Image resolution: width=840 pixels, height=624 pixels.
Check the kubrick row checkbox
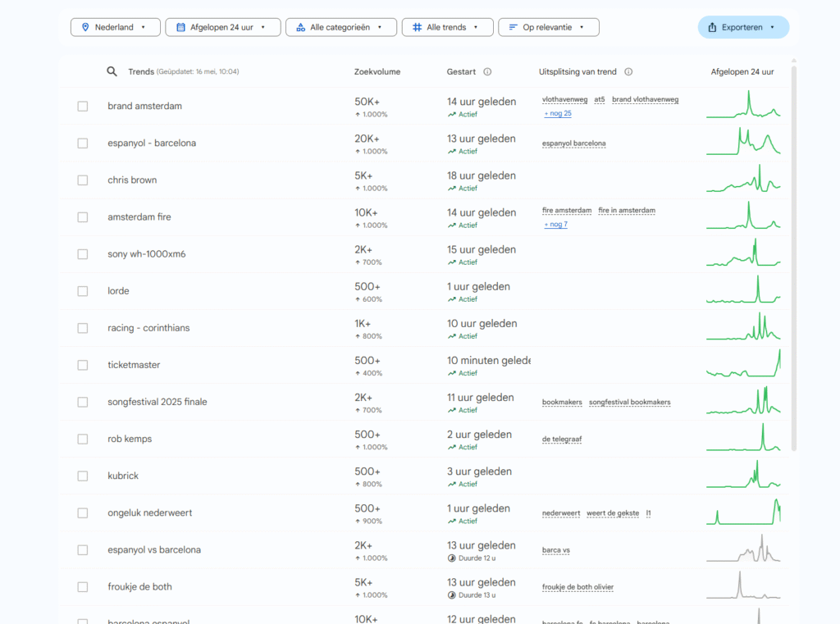[83, 476]
